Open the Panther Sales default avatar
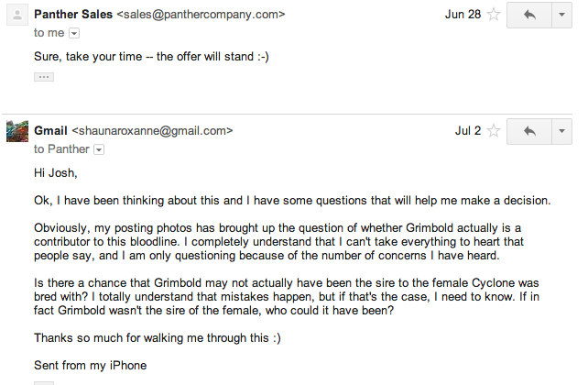Image resolution: width=588 pixels, height=385 pixels. 17,15
